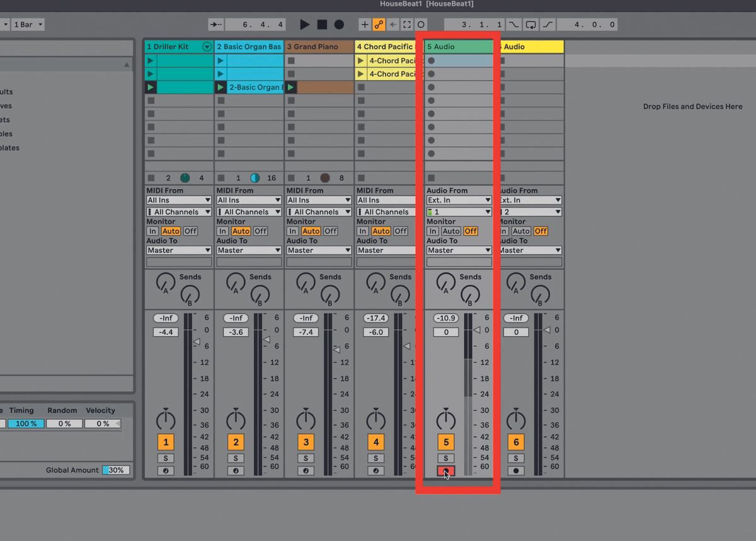Enable MIDI Arrangement Overdub plus icon

365,25
